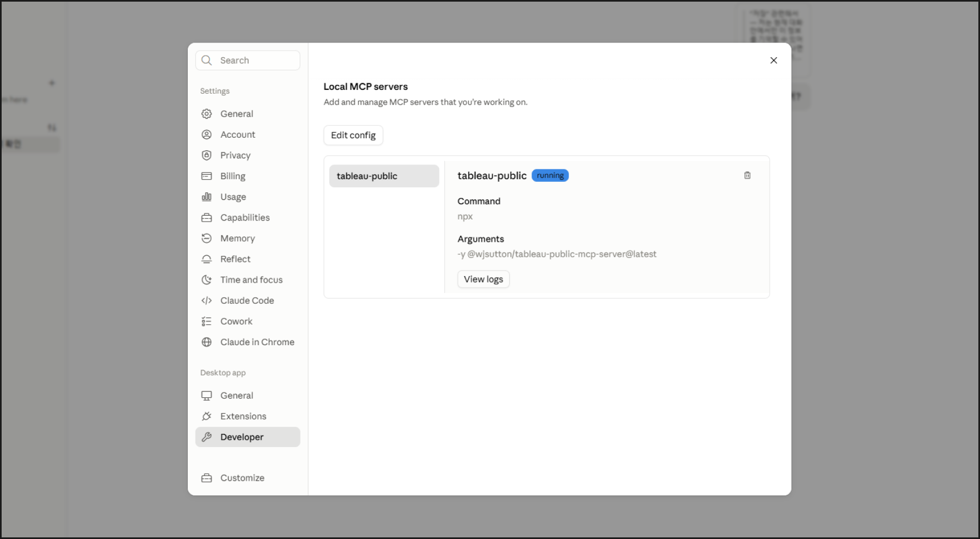This screenshot has width=980, height=539.
Task: Click the Usage bar chart icon
Action: pyautogui.click(x=207, y=197)
